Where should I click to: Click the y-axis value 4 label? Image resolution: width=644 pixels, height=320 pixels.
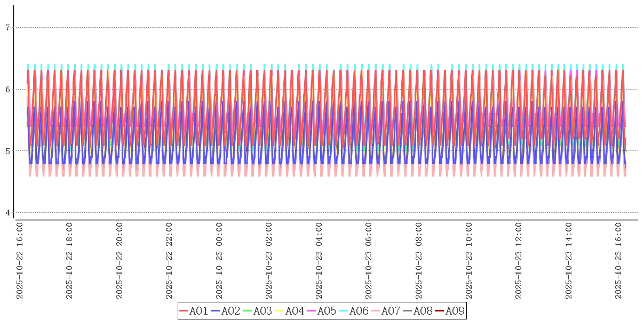7,213
